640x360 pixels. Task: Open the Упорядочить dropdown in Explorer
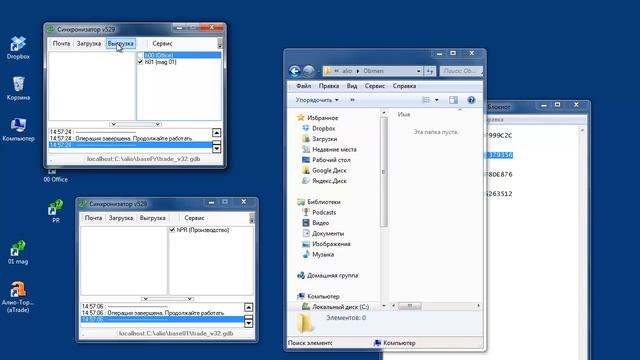[317, 100]
